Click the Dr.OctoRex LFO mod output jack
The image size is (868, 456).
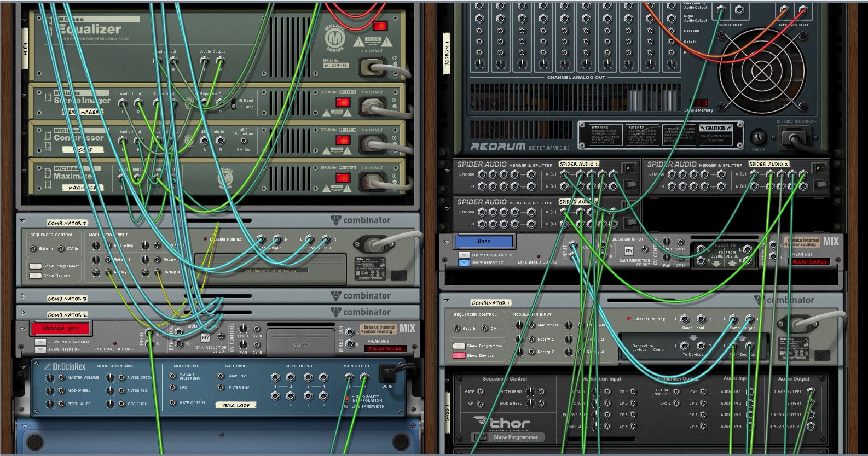[172, 388]
